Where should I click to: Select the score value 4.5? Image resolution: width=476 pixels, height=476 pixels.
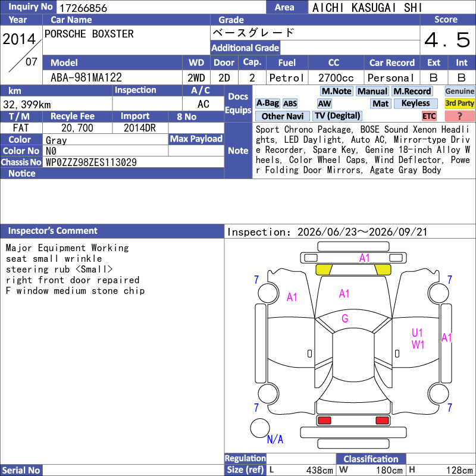pyautogui.click(x=447, y=40)
